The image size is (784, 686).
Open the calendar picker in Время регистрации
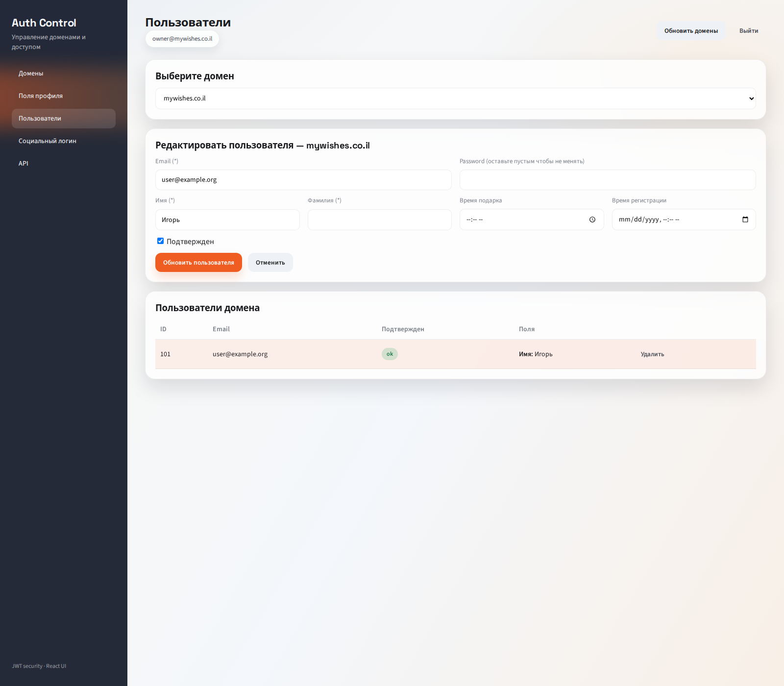745,220
